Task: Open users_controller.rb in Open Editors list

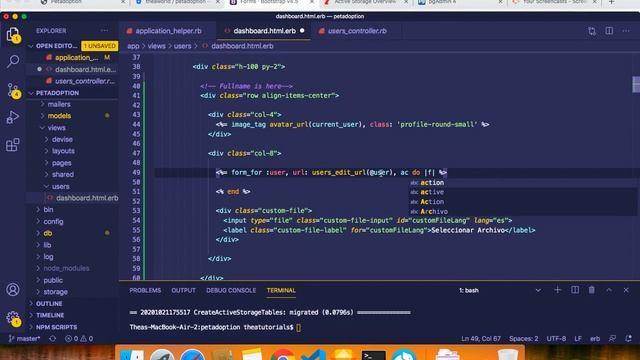Action: [x=84, y=81]
